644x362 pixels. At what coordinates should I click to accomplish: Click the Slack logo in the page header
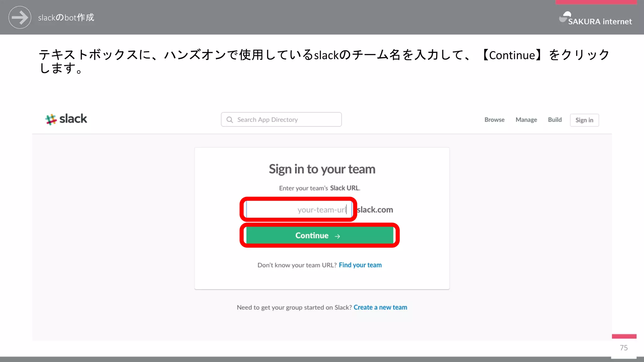click(x=66, y=119)
